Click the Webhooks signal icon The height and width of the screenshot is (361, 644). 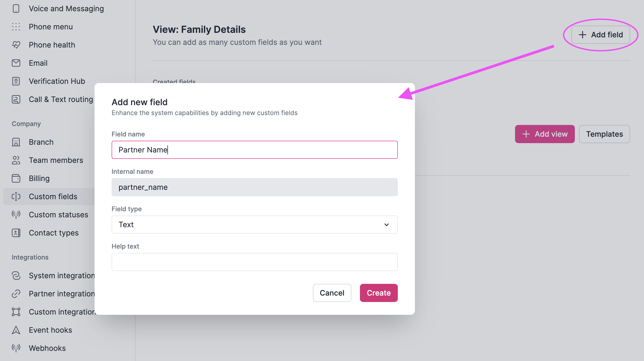tap(16, 348)
